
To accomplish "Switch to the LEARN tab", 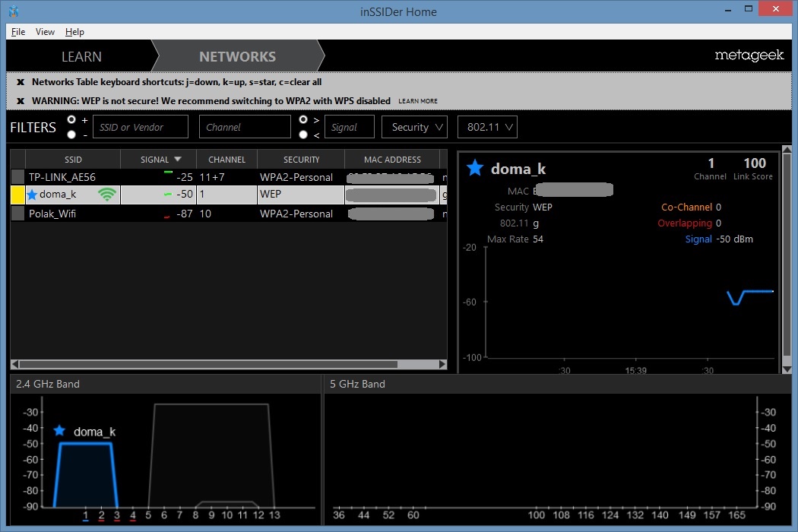I will click(81, 56).
